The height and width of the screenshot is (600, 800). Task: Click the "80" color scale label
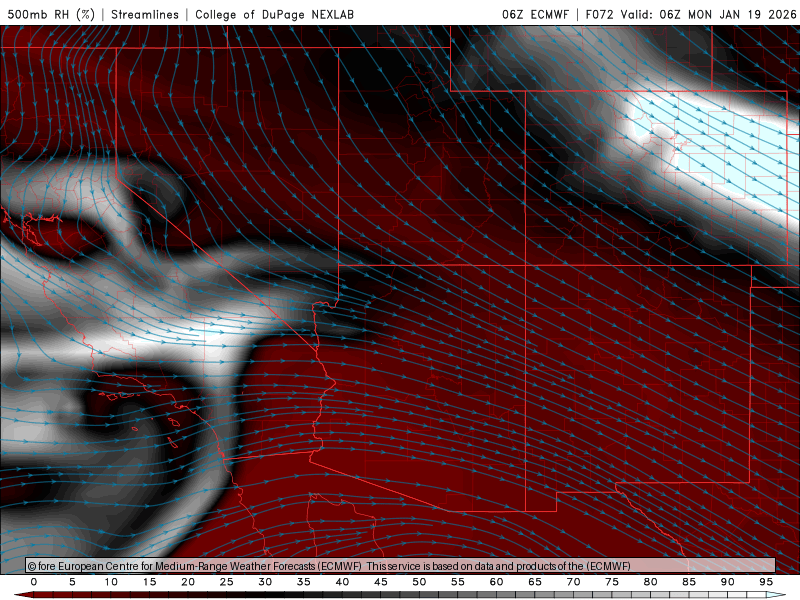pyautogui.click(x=651, y=582)
